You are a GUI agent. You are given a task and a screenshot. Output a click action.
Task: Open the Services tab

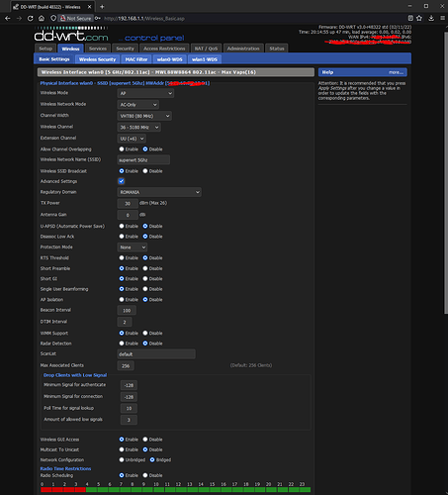98,49
